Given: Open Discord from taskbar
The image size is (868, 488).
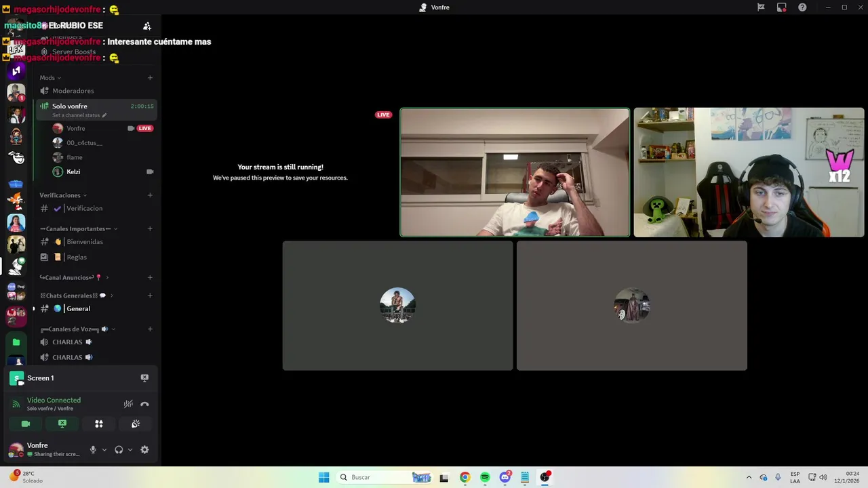Looking at the screenshot, I should pyautogui.click(x=505, y=477).
